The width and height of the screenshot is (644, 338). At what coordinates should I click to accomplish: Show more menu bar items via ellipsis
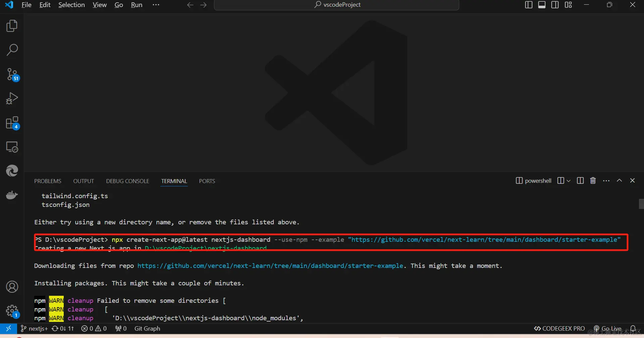(156, 5)
